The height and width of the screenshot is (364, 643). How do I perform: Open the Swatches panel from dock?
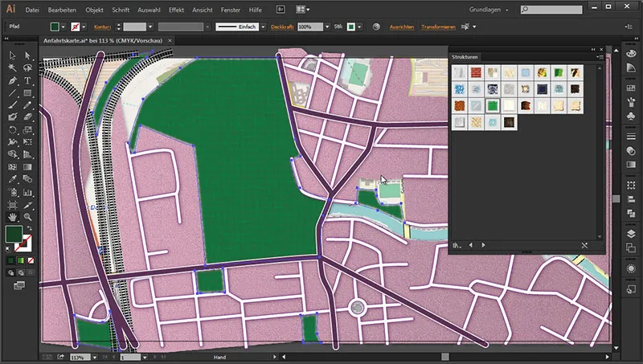631,88
